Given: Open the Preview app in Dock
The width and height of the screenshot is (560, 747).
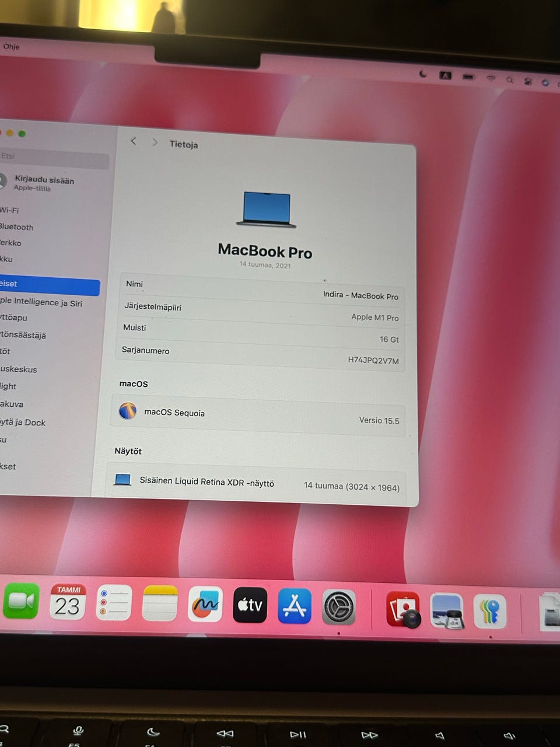Looking at the screenshot, I should pos(447,611).
